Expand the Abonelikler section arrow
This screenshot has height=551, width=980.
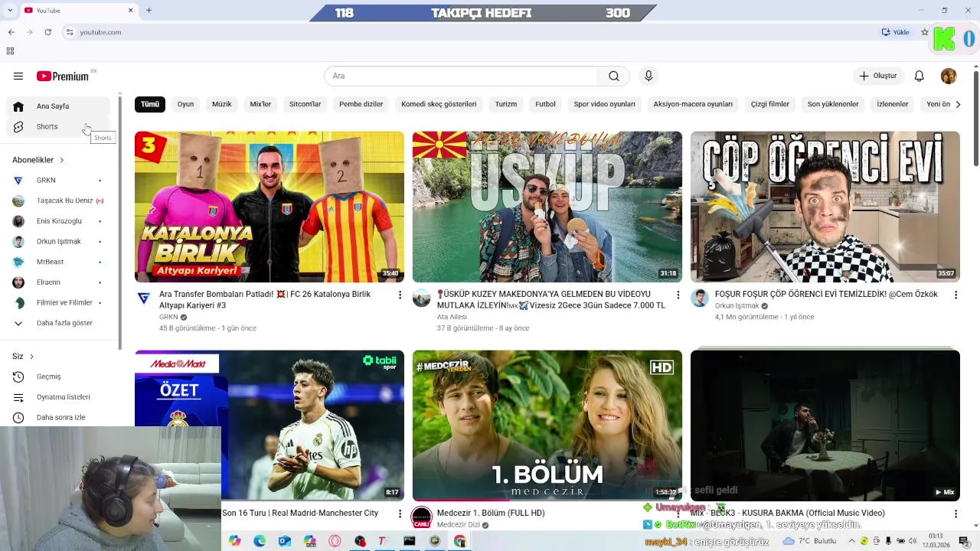pos(61,160)
